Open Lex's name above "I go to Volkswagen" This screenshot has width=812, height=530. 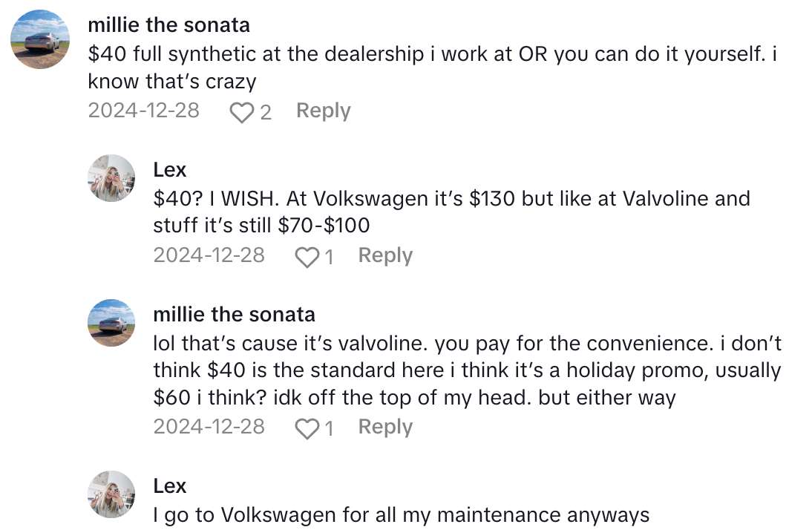[x=169, y=485]
